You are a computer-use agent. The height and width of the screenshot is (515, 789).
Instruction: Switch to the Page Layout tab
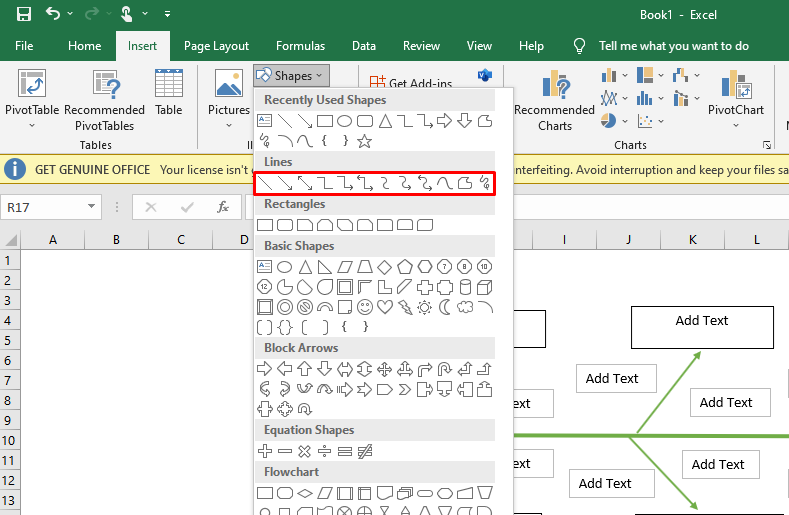pyautogui.click(x=216, y=46)
